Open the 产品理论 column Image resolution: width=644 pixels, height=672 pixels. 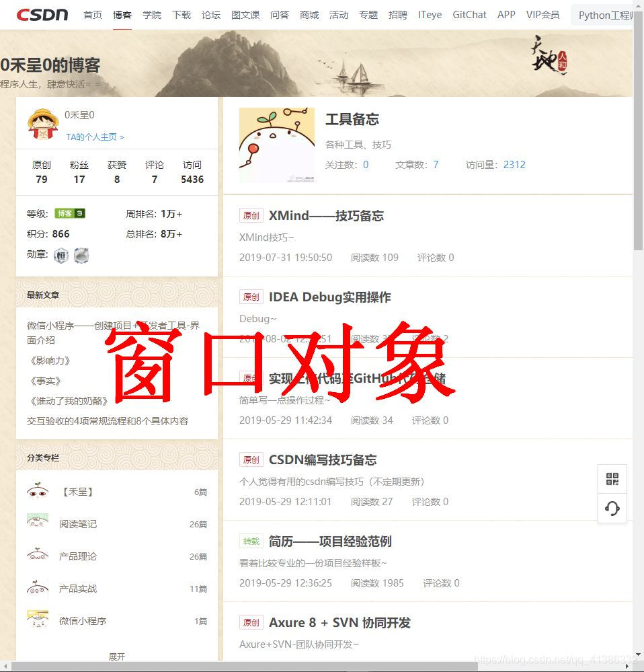point(77,556)
